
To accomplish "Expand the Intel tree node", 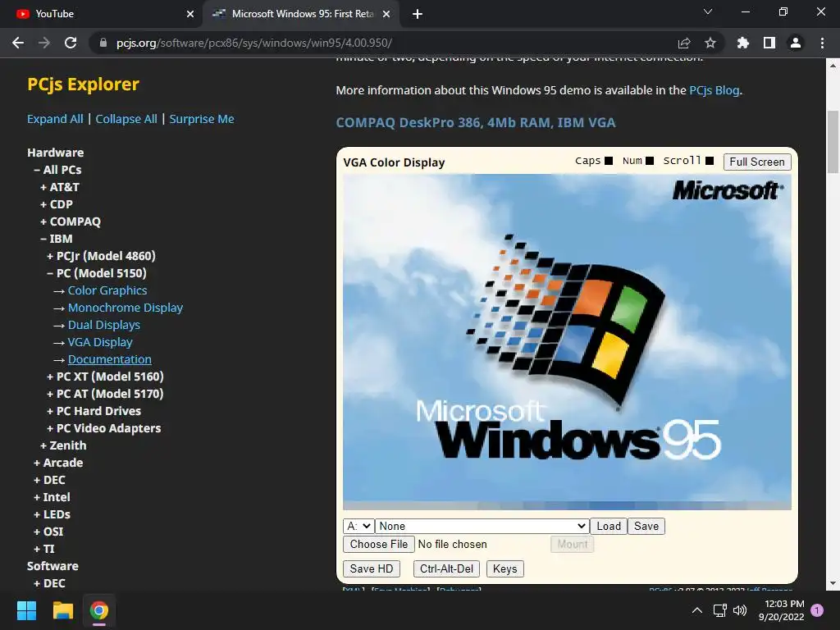I will click(x=52, y=497).
